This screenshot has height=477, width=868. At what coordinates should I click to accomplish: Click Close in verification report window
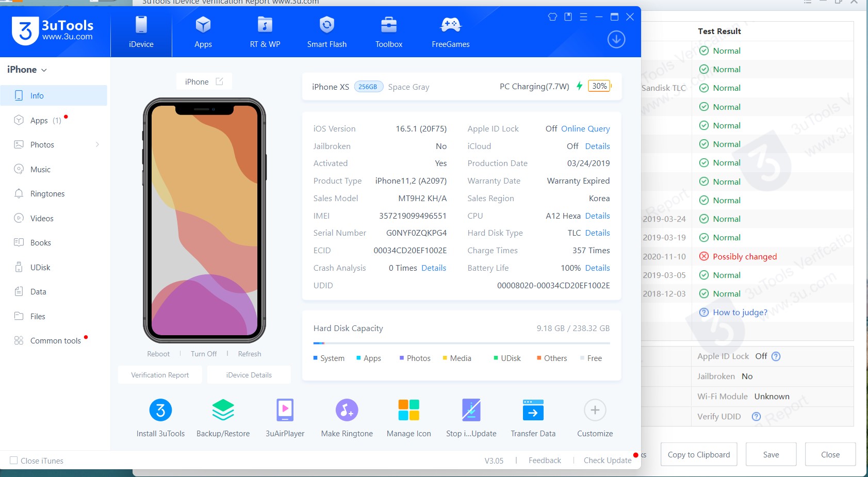point(830,454)
